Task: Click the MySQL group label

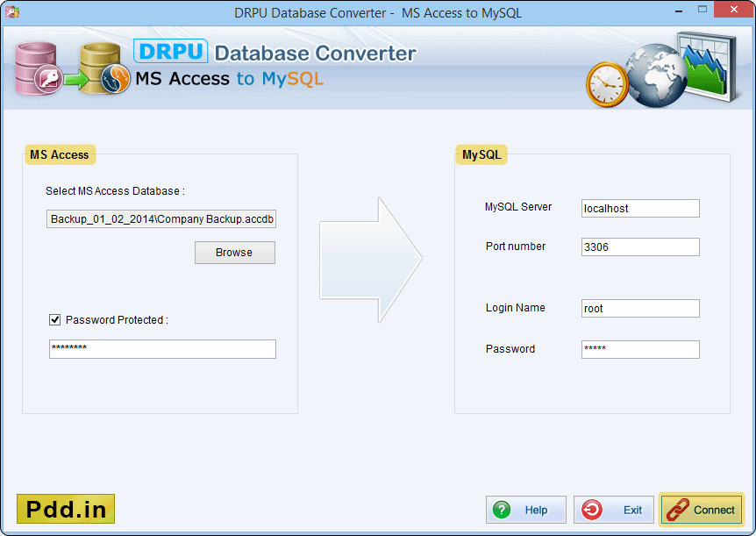Action: 481,155
